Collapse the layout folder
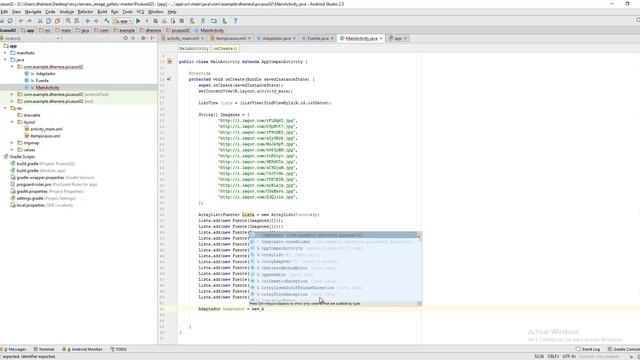 12,122
